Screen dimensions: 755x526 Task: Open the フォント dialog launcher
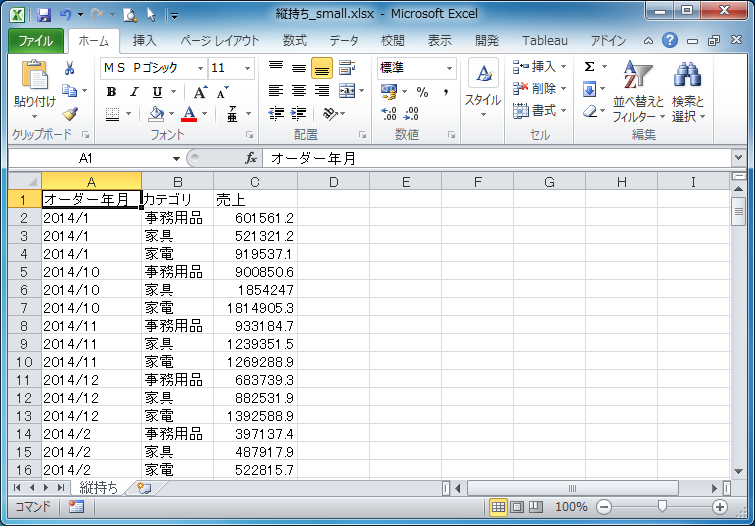[x=249, y=135]
